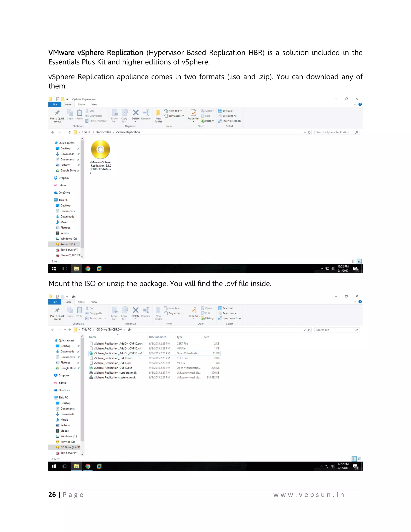Open recent locations dropdown in bin window
411x532 pixels.
[x=65, y=330]
